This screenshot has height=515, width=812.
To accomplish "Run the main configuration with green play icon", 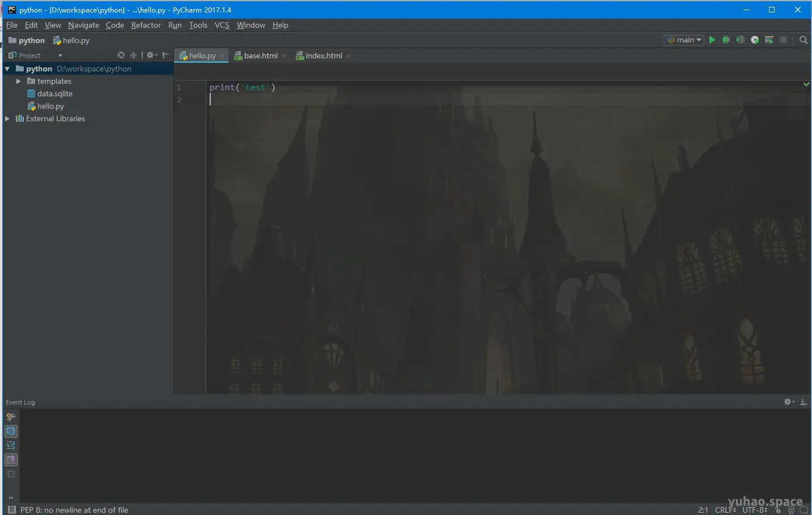I will tap(712, 40).
